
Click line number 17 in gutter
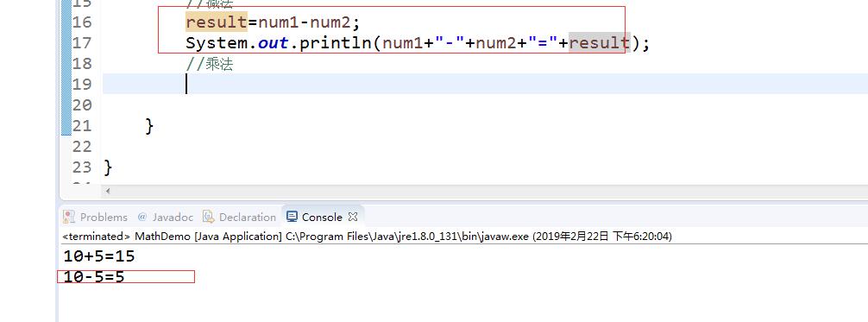coord(82,42)
